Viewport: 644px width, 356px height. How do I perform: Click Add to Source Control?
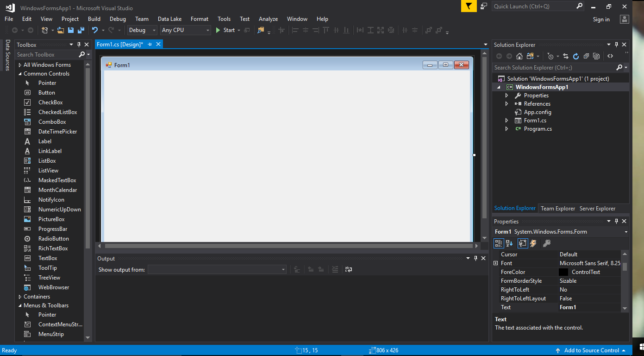[x=591, y=350]
